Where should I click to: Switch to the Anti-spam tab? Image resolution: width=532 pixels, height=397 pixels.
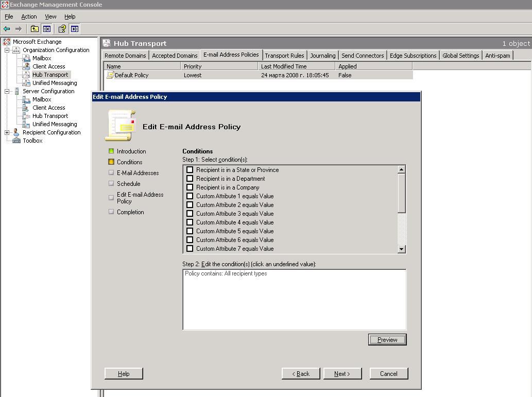click(x=497, y=56)
